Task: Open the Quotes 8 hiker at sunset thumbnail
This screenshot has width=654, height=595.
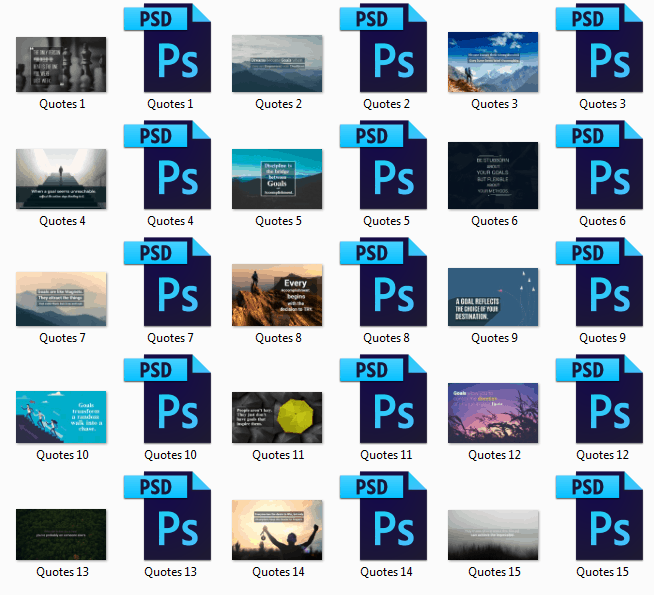Action: click(277, 295)
